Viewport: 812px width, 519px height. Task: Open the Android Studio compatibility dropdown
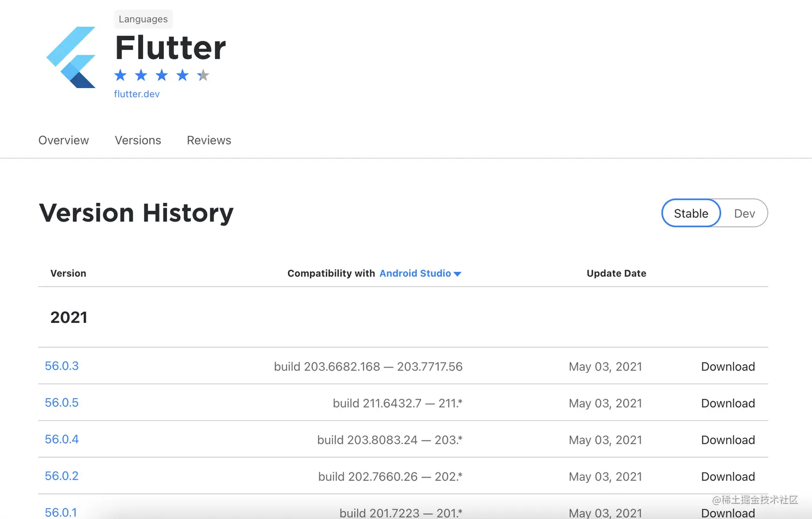click(x=421, y=273)
